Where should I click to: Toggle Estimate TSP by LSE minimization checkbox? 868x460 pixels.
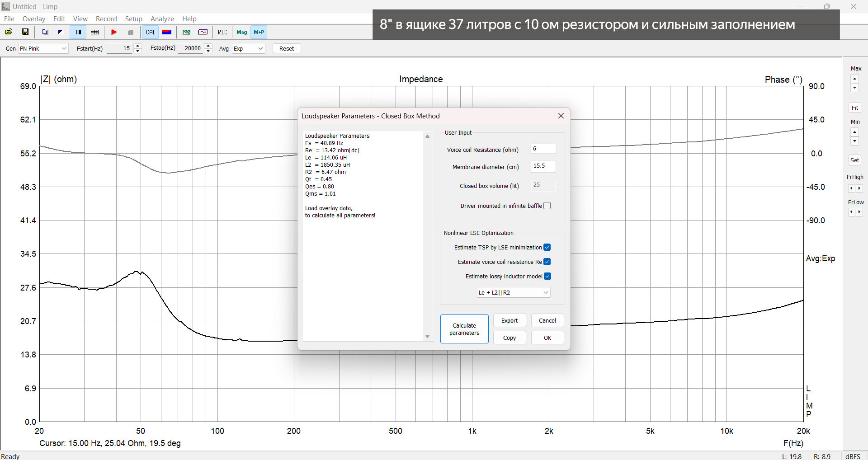click(547, 247)
